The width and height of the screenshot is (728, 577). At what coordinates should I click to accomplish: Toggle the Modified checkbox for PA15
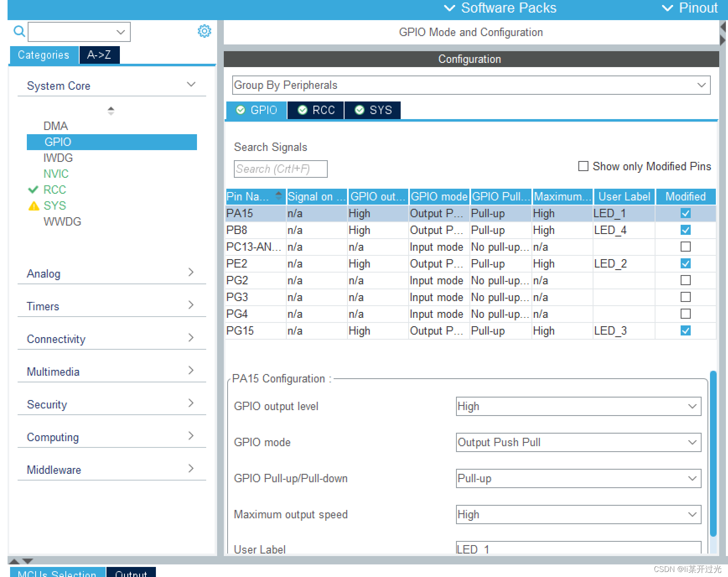(685, 213)
